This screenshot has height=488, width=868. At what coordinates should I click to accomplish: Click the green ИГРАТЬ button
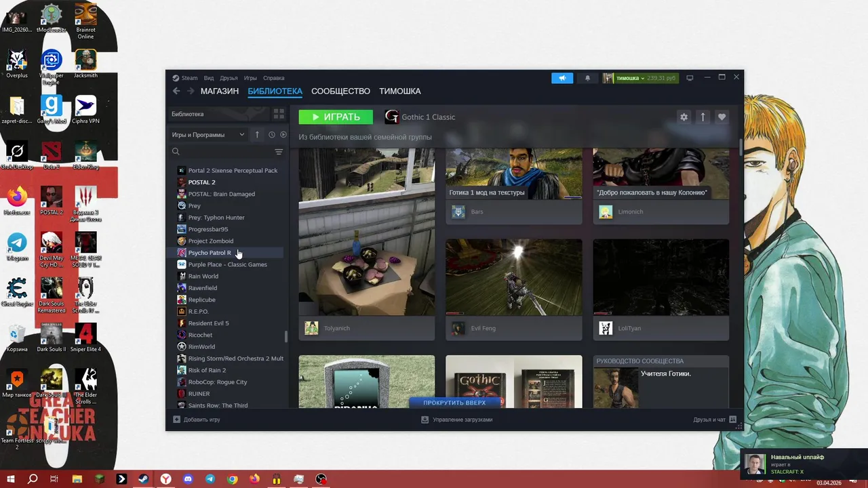(x=336, y=117)
